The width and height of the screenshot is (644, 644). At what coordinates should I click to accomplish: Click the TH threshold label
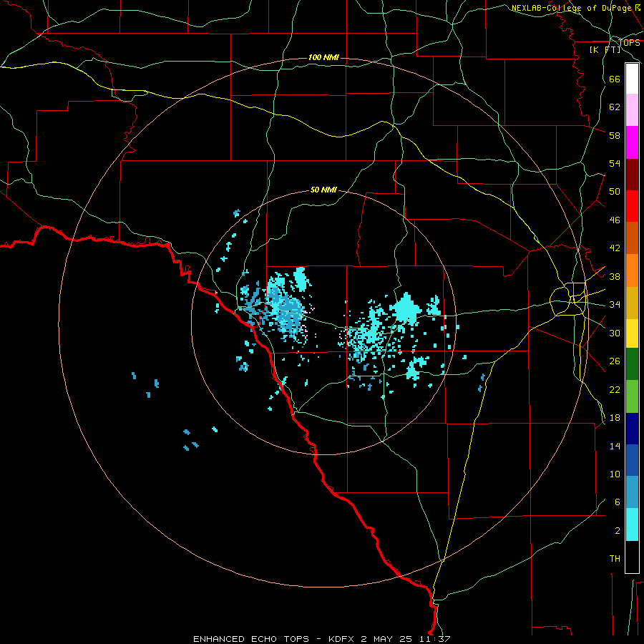coord(615,559)
